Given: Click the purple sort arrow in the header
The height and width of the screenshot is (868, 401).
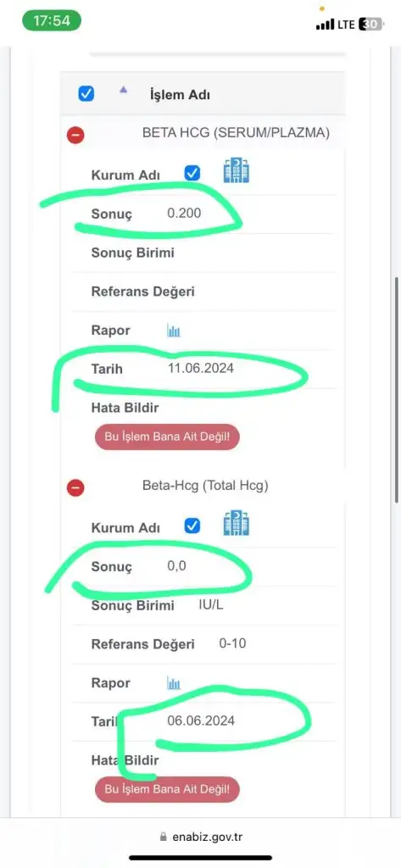Looking at the screenshot, I should 123,90.
